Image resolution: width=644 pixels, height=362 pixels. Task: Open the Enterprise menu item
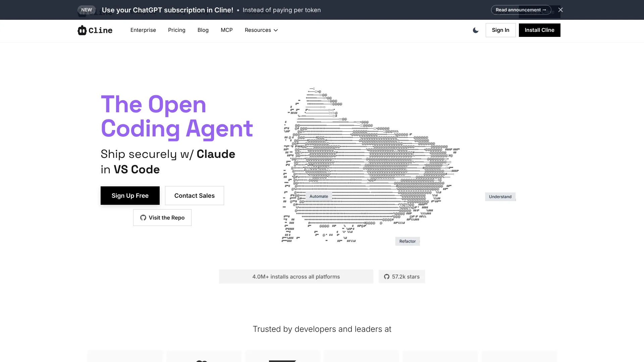(143, 30)
